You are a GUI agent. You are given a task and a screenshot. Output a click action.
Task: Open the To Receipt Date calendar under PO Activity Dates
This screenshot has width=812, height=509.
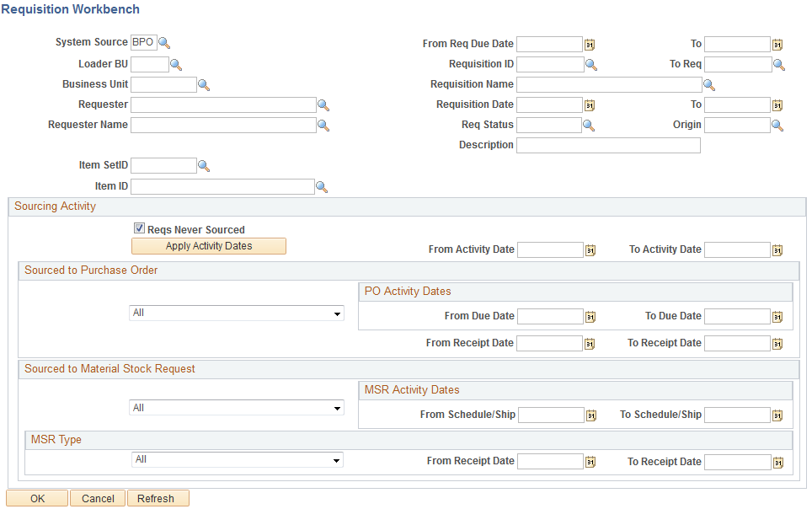point(776,342)
